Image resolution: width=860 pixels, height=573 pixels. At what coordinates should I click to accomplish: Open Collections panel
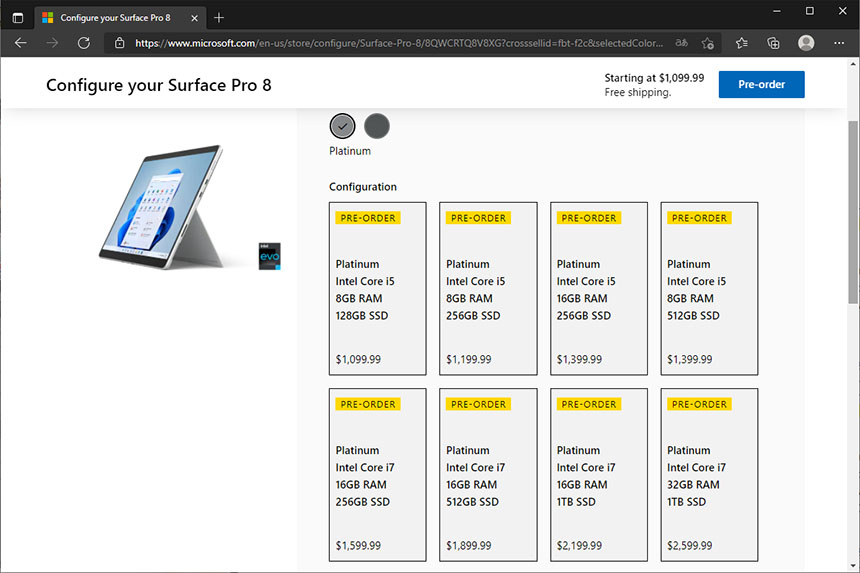click(x=773, y=43)
